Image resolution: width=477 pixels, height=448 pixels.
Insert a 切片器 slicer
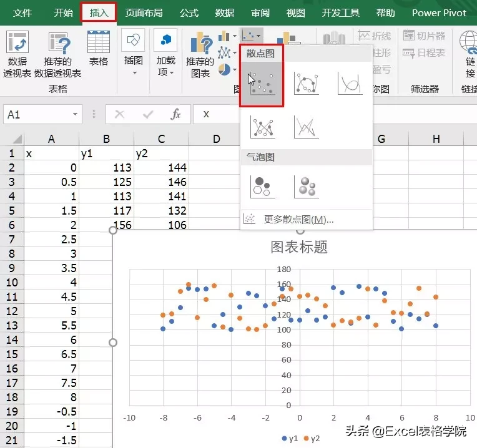coord(424,36)
